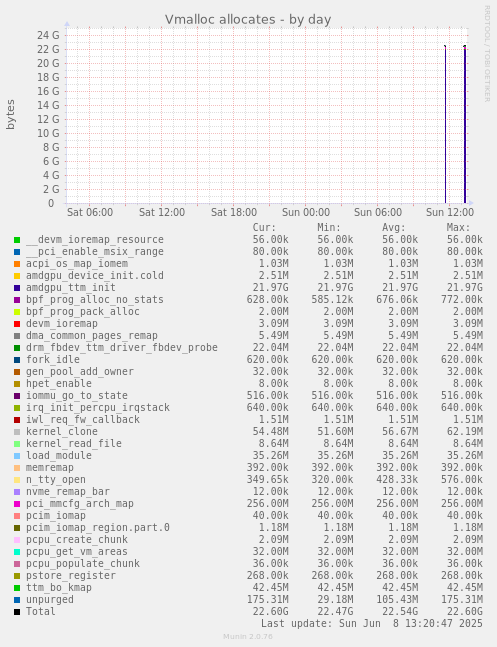Select the kernel_clone legend label

[x=62, y=432]
